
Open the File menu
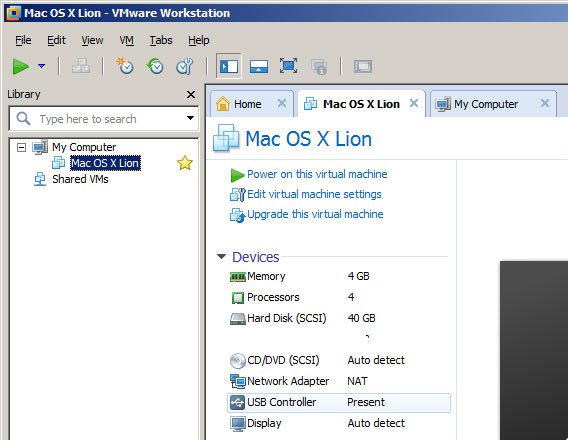(23, 40)
